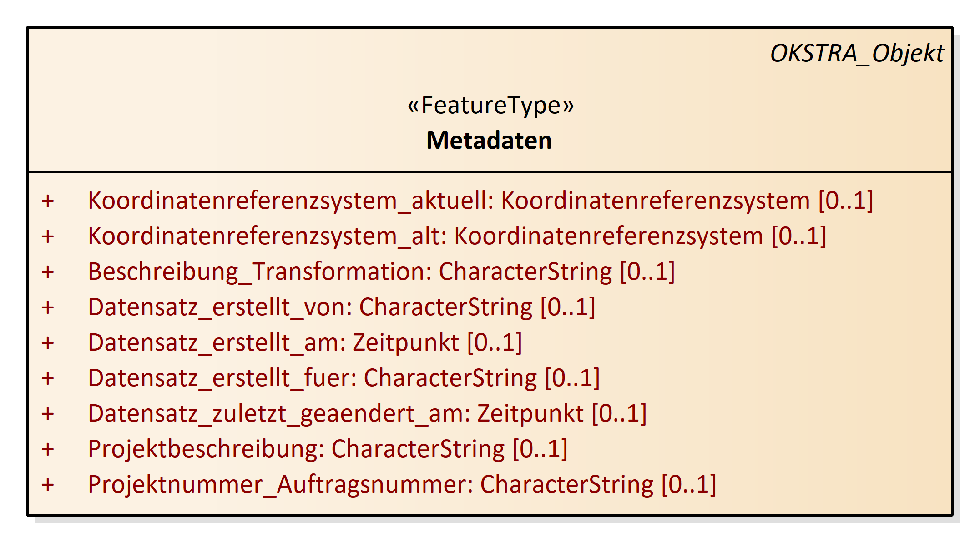Select the Koordinatenreferenzsystem_aktuell attribute text
Image resolution: width=980 pixels, height=543 pixels.
pos(480,201)
